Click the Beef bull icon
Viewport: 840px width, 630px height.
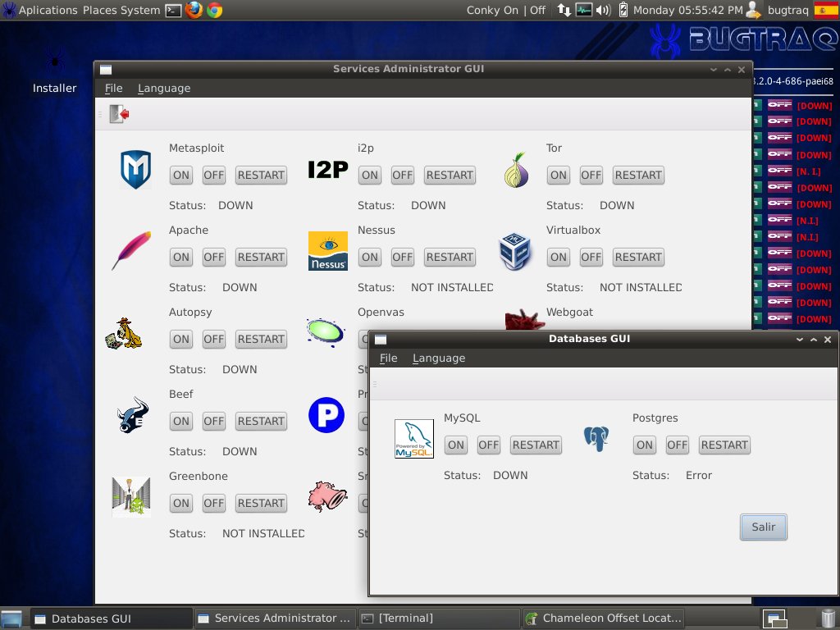point(132,414)
